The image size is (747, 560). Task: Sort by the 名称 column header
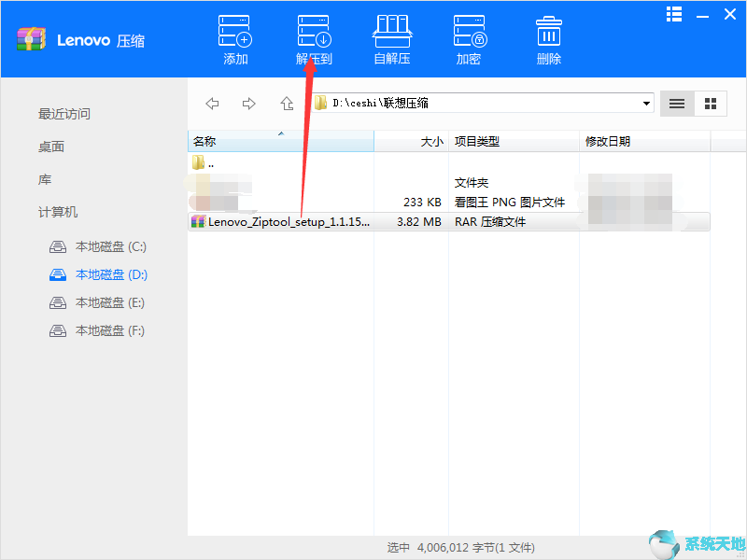281,142
